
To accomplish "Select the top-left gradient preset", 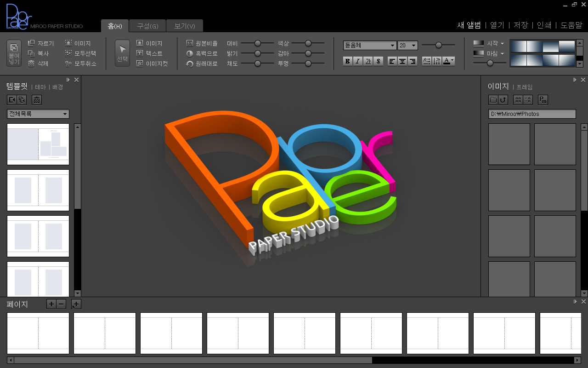I will click(x=518, y=46).
